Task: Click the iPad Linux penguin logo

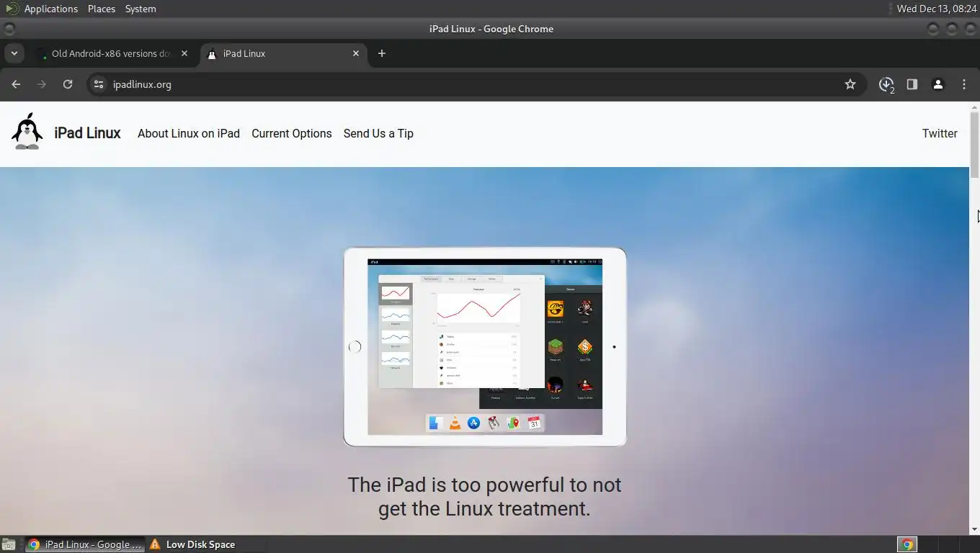Action: coord(27,132)
